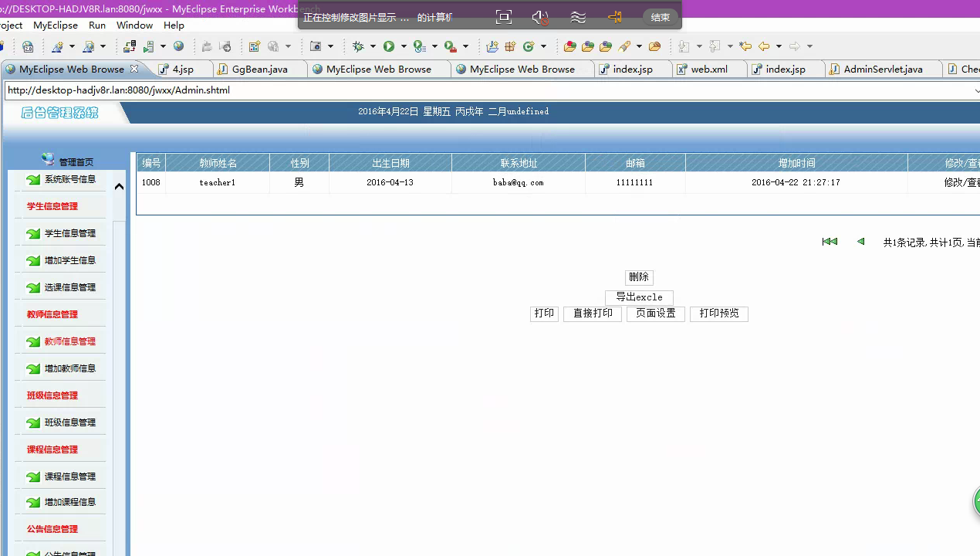Viewport: 980px width, 556px height.
Task: Jump to first page using pagination arrow
Action: tap(830, 241)
